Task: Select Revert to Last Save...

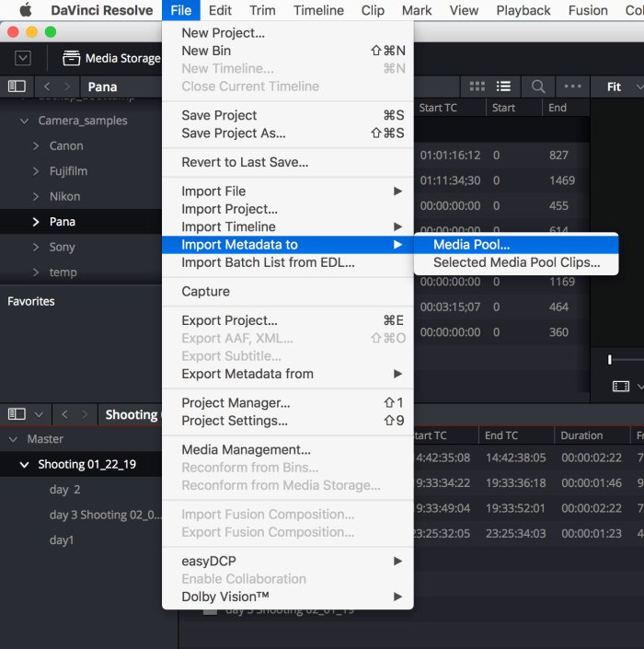Action: coord(288,162)
